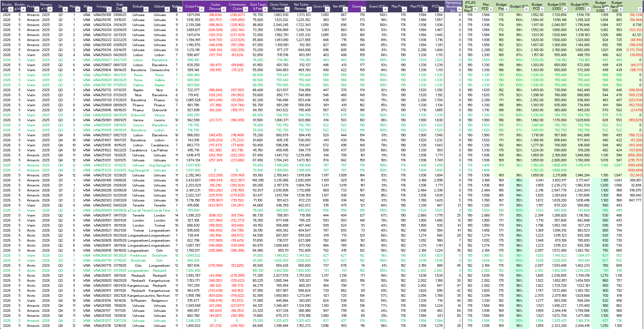Open the Cruise Discount filter arrow
Viewport: 644px width, 329px height.
click(x=223, y=9)
